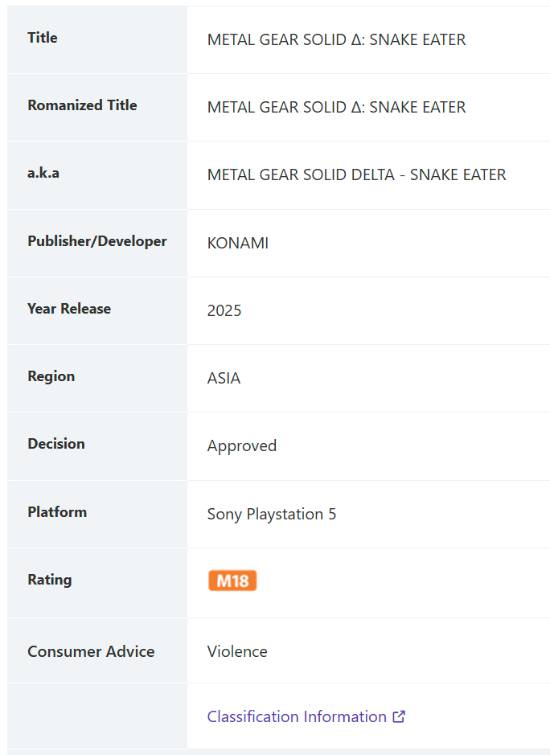Click the ASIA region value
The height and width of the screenshot is (755, 550).
coord(223,378)
